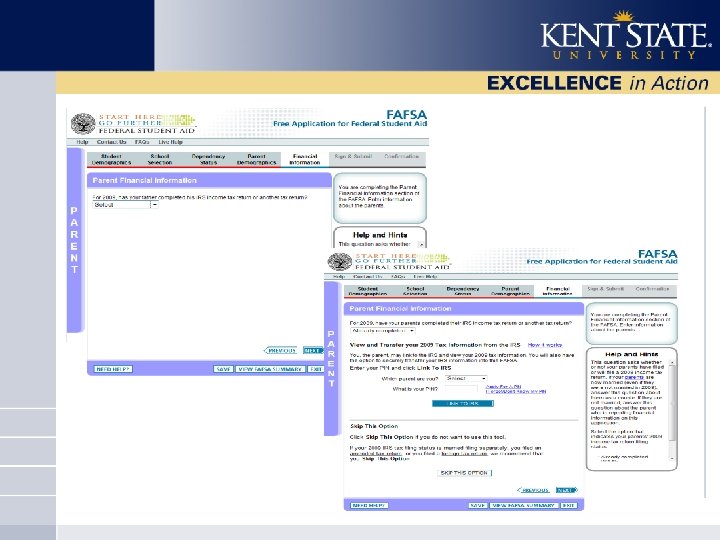This screenshot has width=720, height=540.
Task: Click Exit in upper-left FAFSA page
Action: (x=315, y=369)
